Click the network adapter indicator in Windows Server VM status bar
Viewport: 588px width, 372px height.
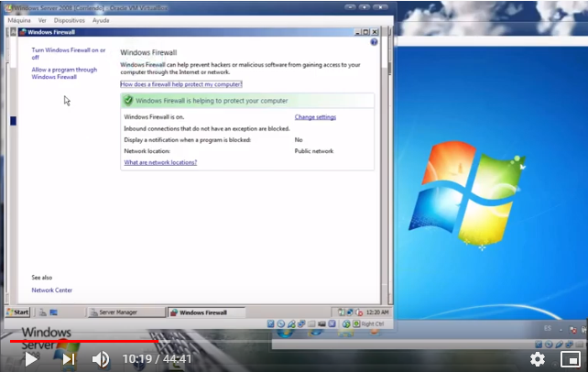coord(301,323)
